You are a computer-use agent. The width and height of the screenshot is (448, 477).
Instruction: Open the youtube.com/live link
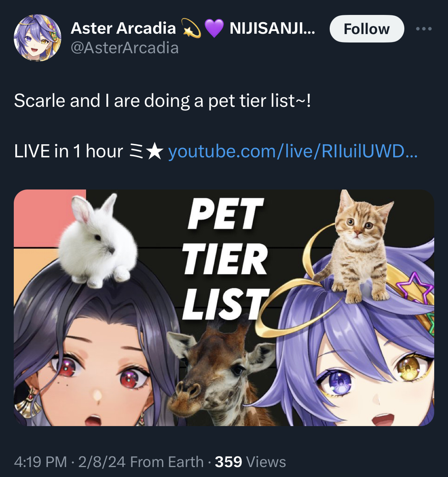coord(293,151)
